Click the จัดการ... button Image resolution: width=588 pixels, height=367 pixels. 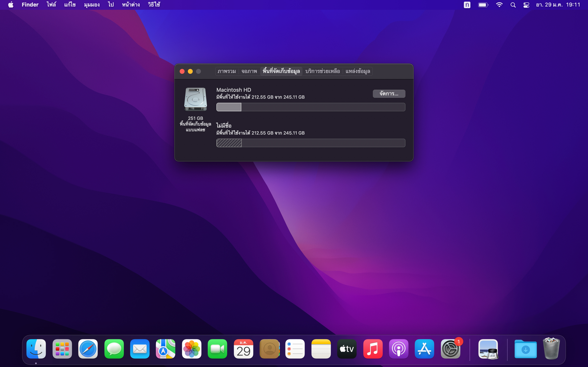tap(389, 94)
